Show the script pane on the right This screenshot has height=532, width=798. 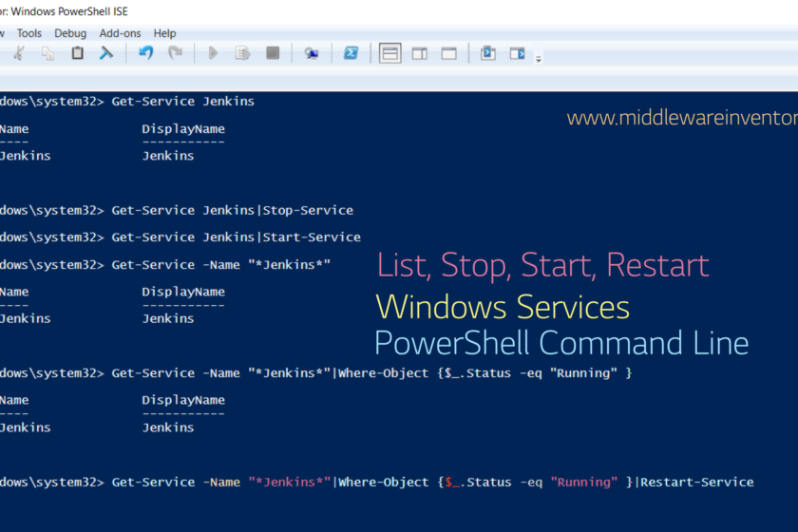[x=419, y=53]
